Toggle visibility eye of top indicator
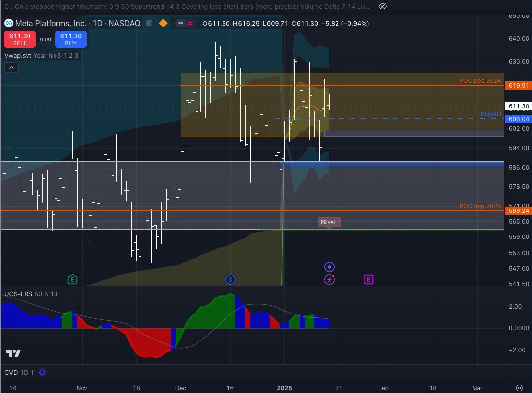Viewport: 532px width, 393px height. pos(383,6)
